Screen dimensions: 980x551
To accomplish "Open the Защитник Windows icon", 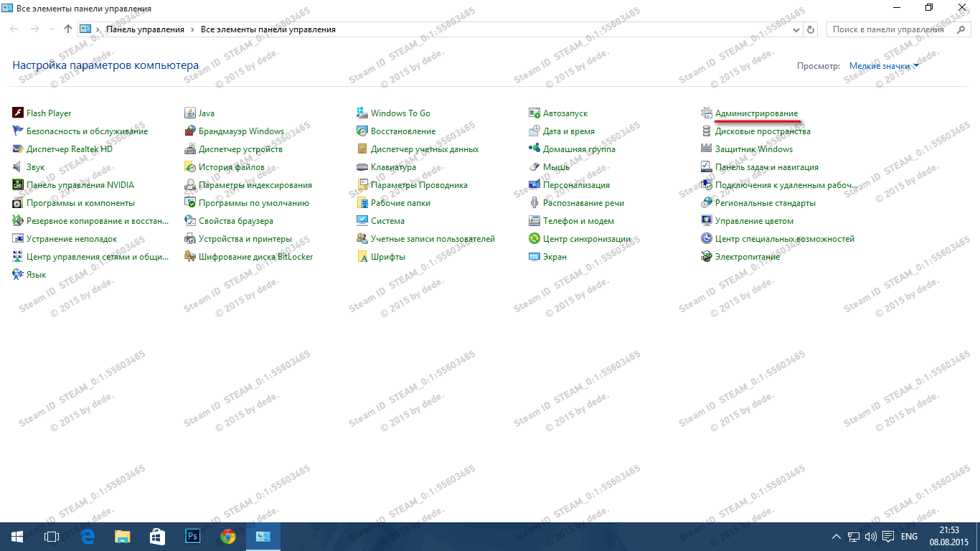I will [707, 149].
